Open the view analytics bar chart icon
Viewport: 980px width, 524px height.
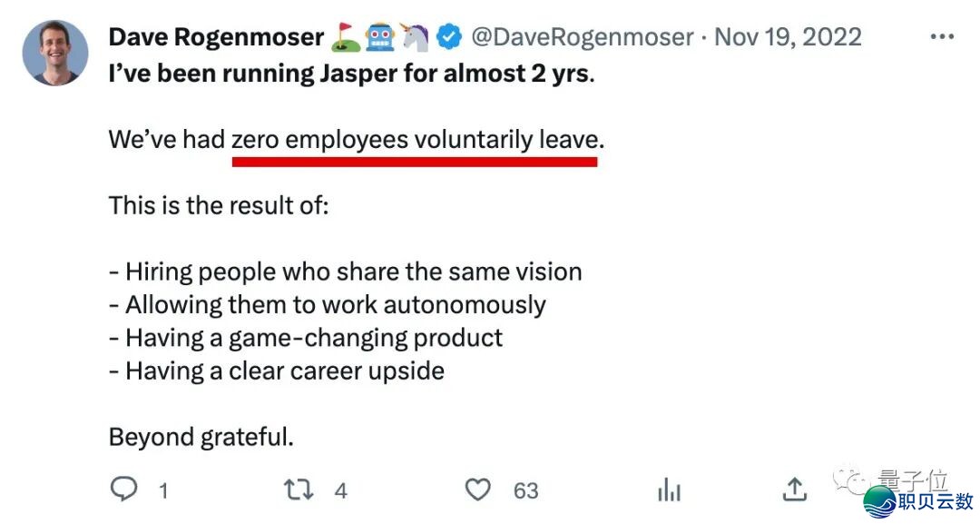point(669,491)
